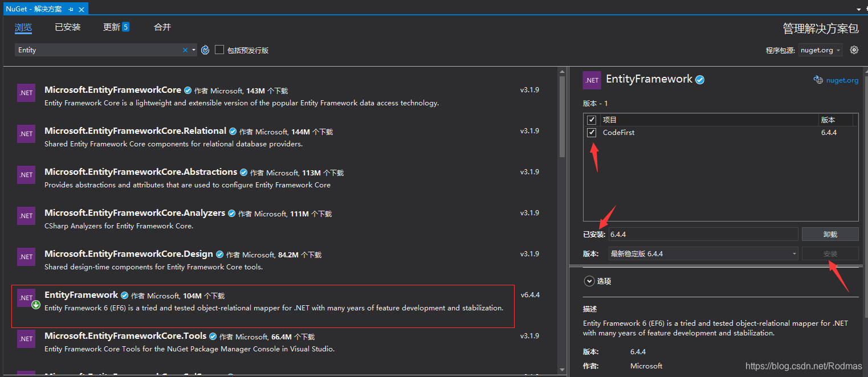The width and height of the screenshot is (868, 377).
Task: Click the CodeFirst project name
Action: point(618,132)
